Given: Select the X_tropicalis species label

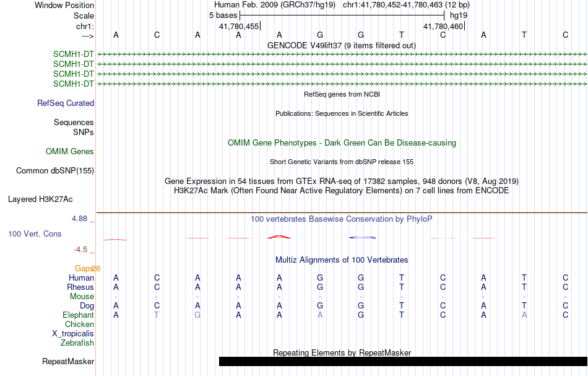Looking at the screenshot, I should click(73, 334).
